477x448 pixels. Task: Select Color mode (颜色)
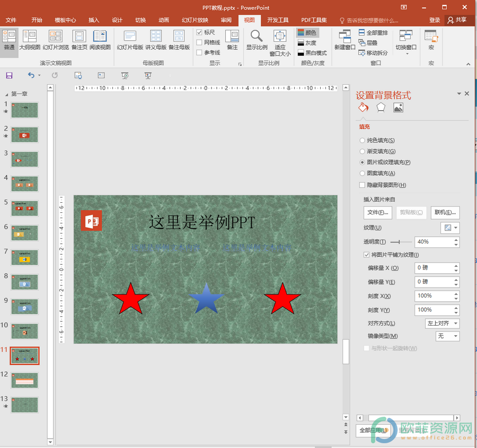(x=307, y=32)
